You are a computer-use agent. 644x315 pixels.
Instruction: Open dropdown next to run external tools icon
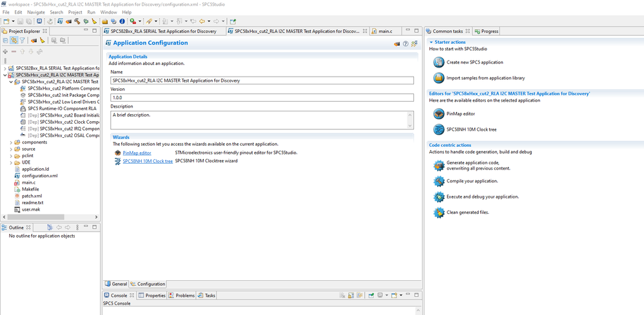pyautogui.click(x=140, y=21)
